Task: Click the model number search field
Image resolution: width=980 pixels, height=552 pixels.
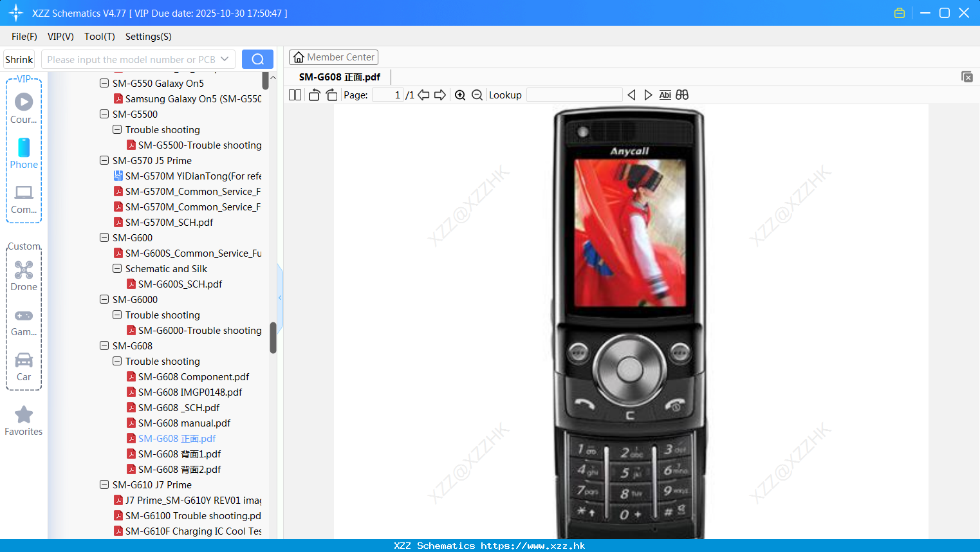Action: click(x=131, y=59)
